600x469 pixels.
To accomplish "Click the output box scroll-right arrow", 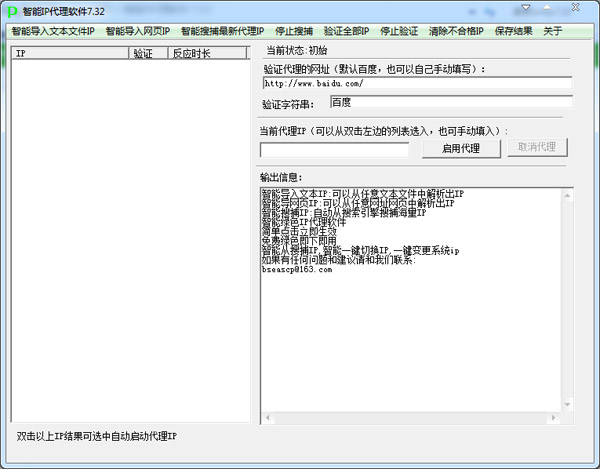I will 553,418.
